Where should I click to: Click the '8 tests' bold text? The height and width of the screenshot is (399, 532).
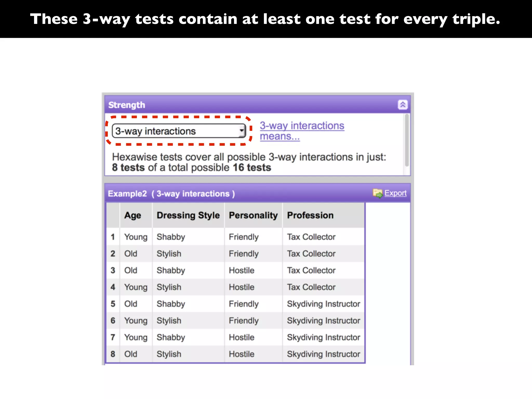point(128,168)
